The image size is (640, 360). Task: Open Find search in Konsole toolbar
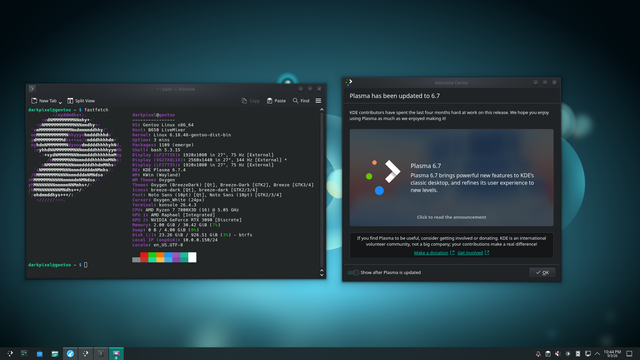301,101
